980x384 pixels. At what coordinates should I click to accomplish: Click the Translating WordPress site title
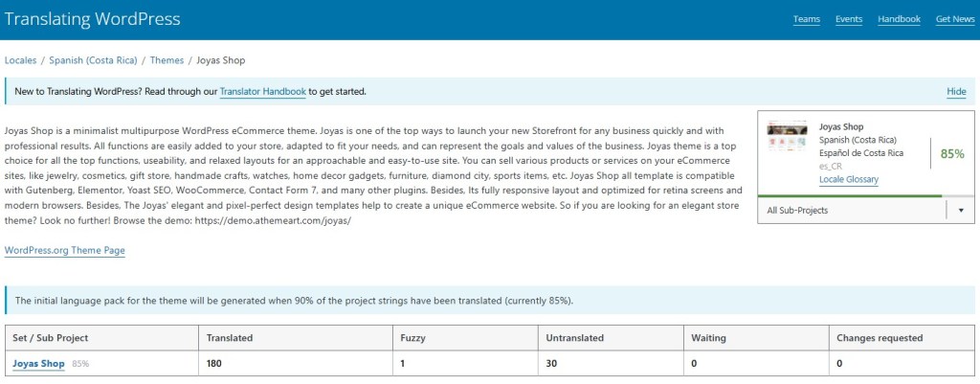[x=93, y=19]
